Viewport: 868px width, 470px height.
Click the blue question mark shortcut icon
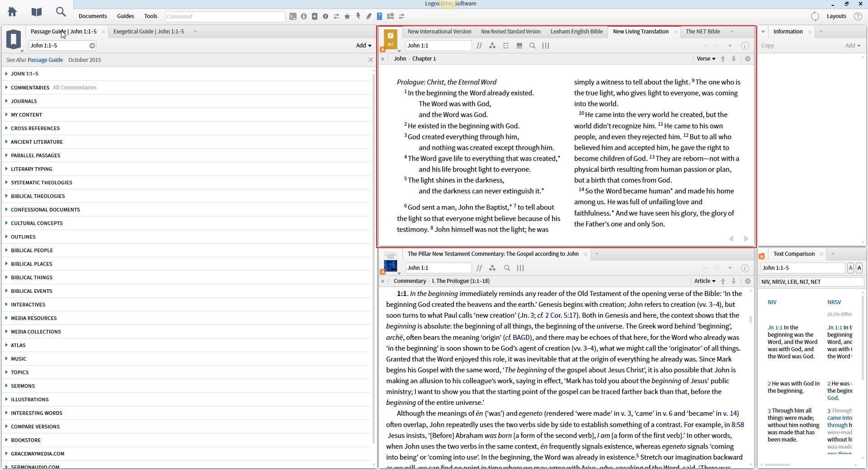click(380, 16)
